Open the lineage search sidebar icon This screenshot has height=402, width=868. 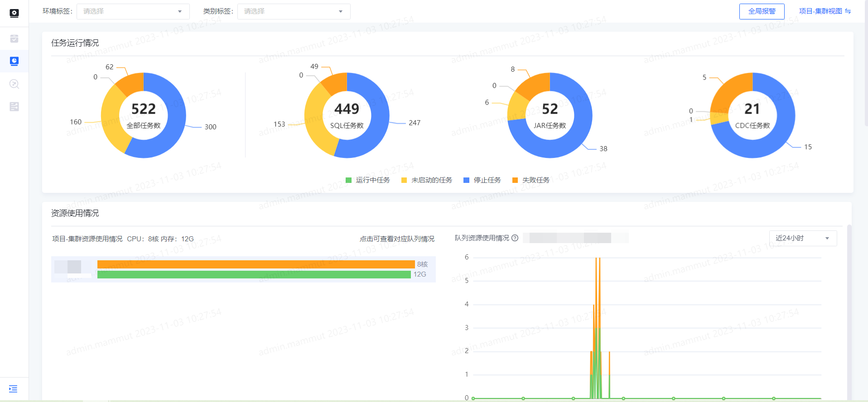tap(14, 84)
